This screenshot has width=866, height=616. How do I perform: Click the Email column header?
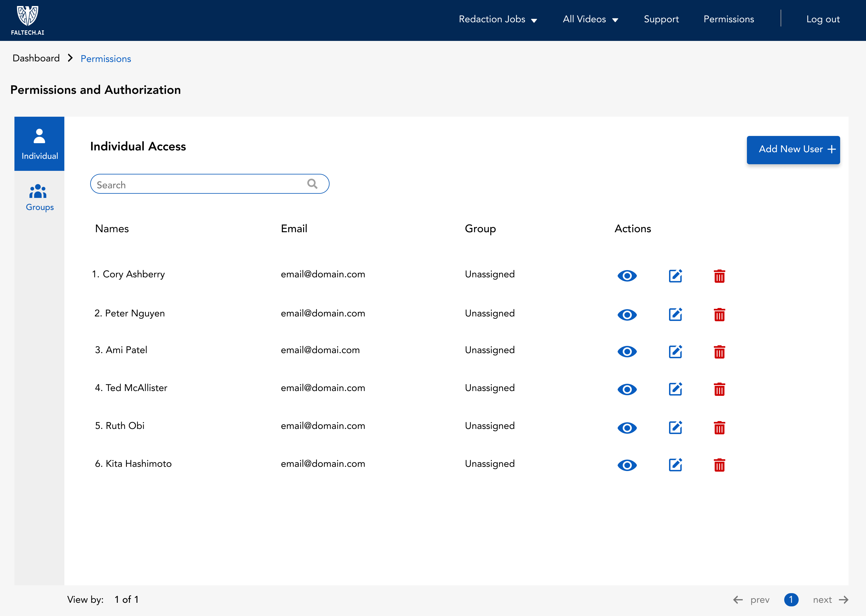(294, 229)
